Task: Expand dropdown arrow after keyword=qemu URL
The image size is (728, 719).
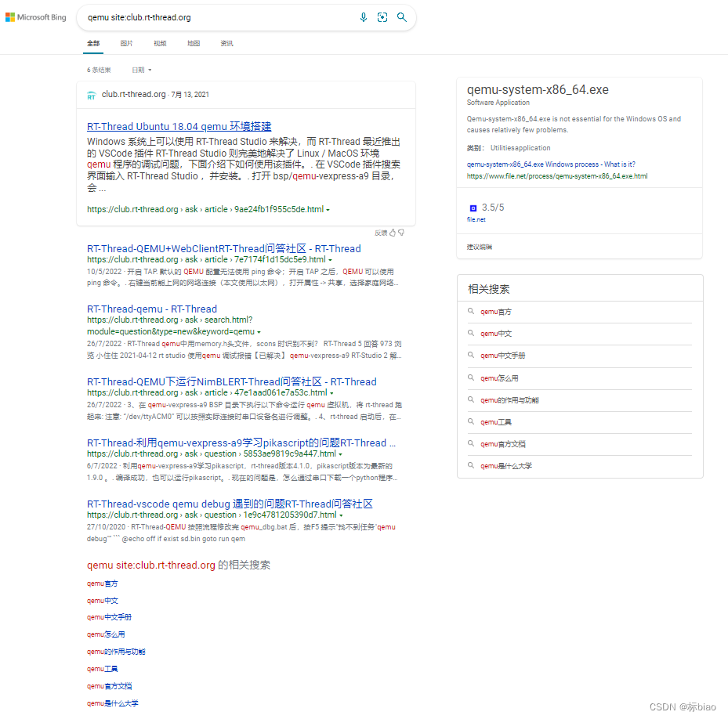Action: (x=259, y=332)
